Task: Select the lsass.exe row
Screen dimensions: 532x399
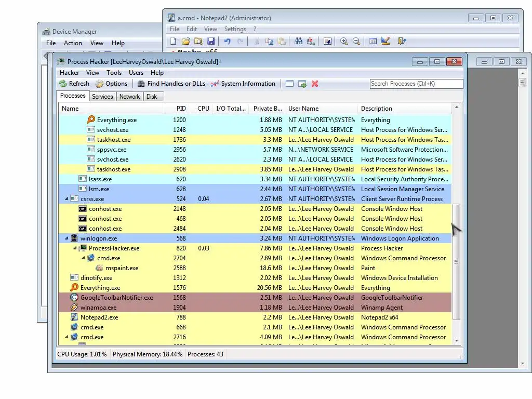Action: point(255,179)
